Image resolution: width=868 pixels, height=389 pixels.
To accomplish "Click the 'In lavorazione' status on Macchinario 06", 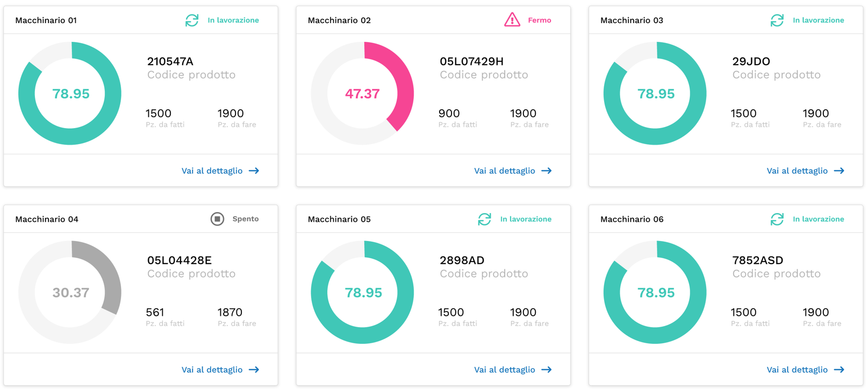I will click(x=819, y=219).
